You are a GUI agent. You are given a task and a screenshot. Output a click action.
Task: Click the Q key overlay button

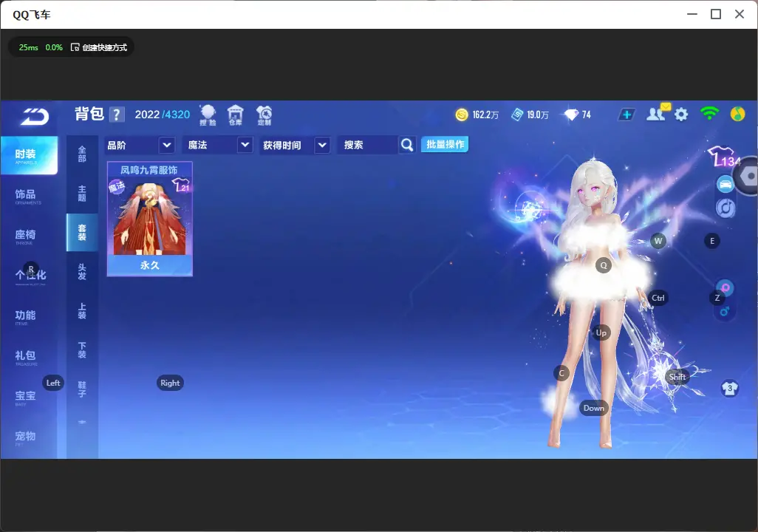pos(604,265)
